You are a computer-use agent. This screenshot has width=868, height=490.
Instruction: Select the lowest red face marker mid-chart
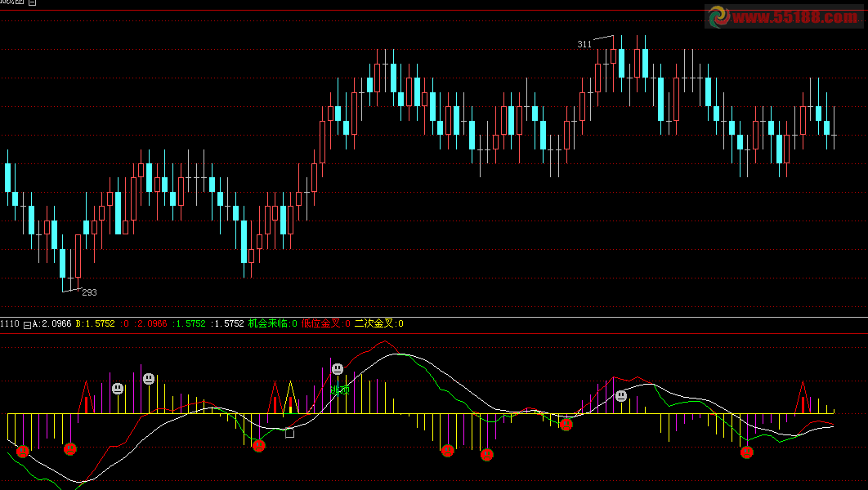pos(486,455)
